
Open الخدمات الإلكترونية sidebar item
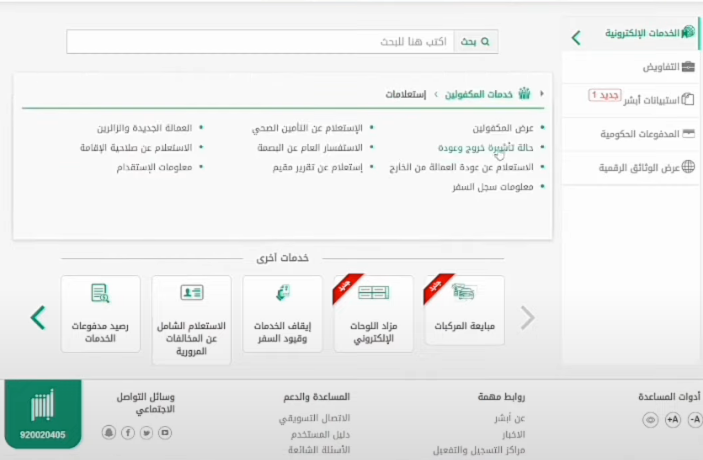pos(631,33)
